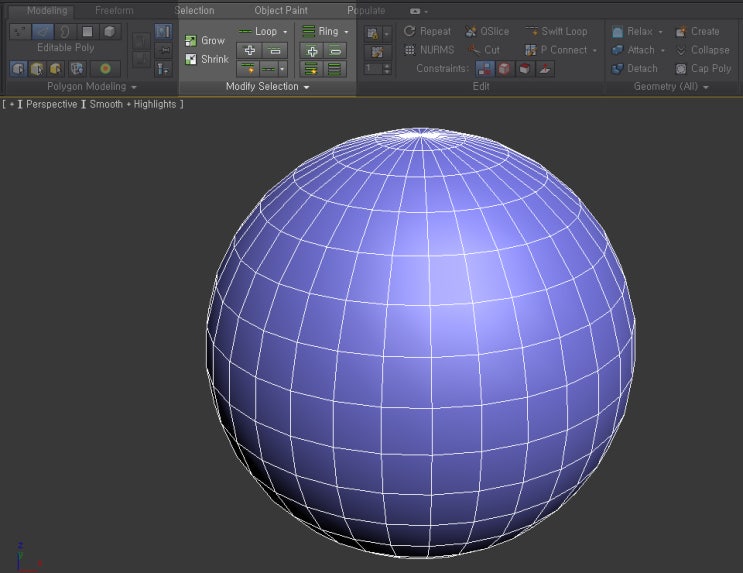Open Dot Loop dropdown arrow
The image size is (743, 573).
pos(282,69)
